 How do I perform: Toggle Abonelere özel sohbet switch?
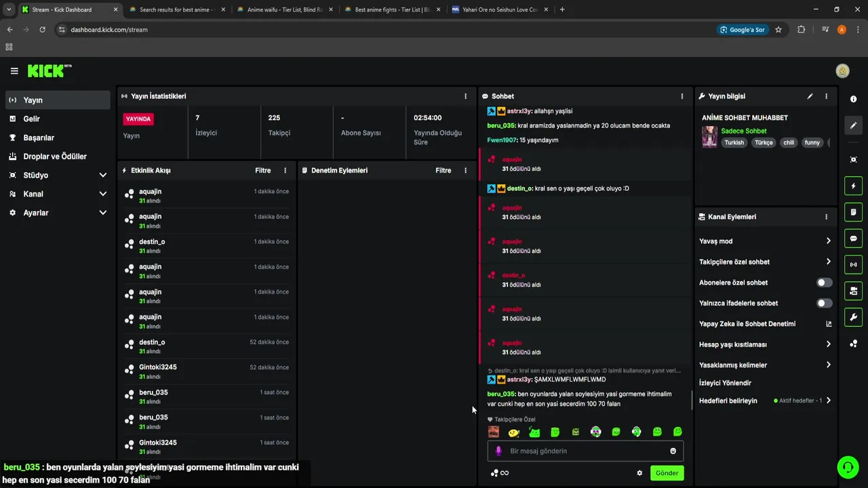824,283
